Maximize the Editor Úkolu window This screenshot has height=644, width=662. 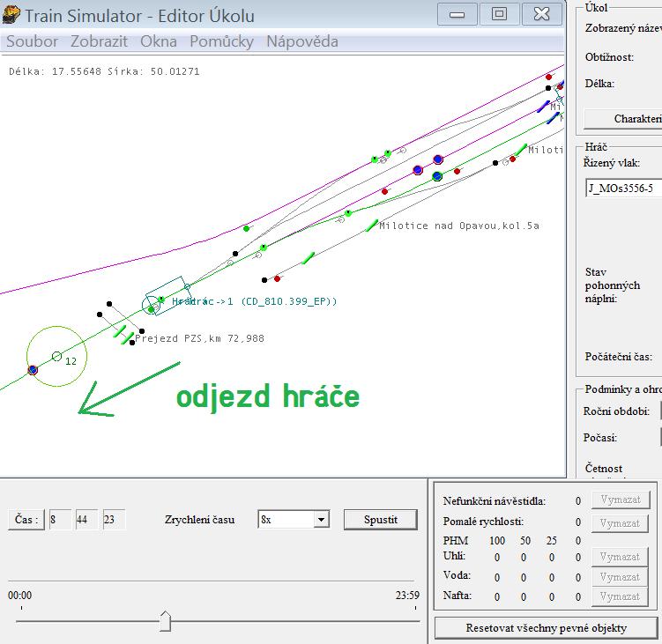coord(500,14)
